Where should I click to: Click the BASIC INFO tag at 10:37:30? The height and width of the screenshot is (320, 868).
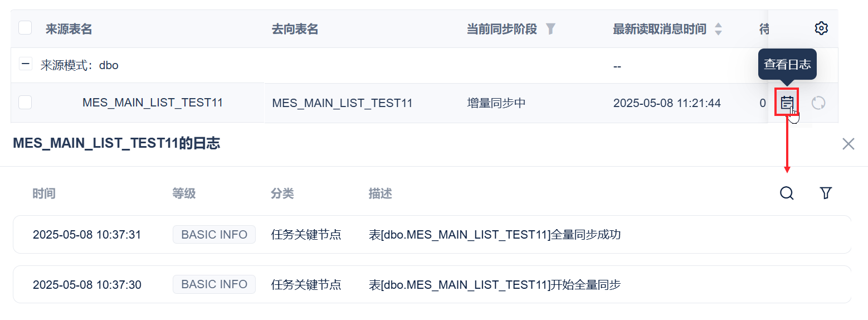coord(214,285)
